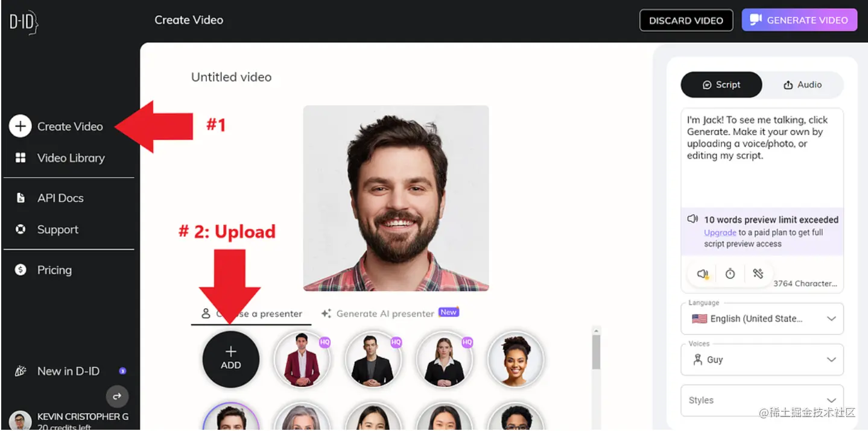Select presenter man in black suit
Image resolution: width=868 pixels, height=431 pixels.
(x=373, y=360)
